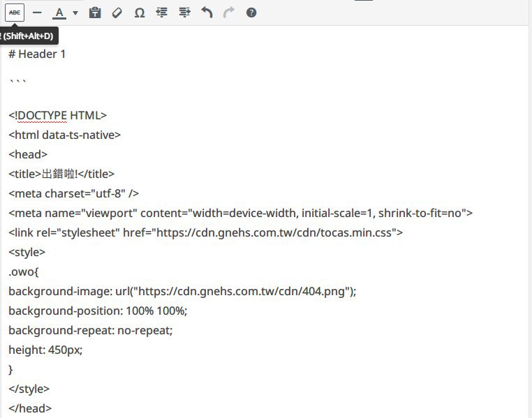The width and height of the screenshot is (532, 418).
Task: Toggle Paste as text mode
Action: pos(95,13)
